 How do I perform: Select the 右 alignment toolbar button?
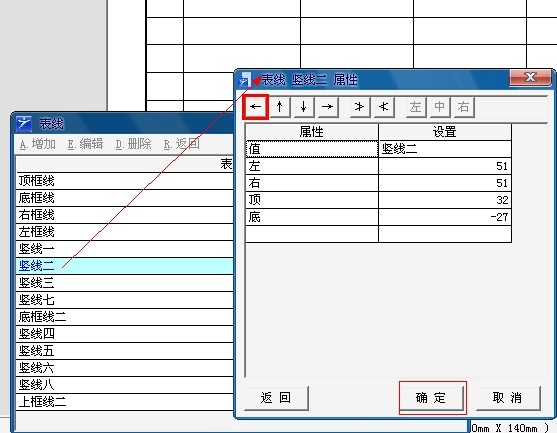point(464,107)
